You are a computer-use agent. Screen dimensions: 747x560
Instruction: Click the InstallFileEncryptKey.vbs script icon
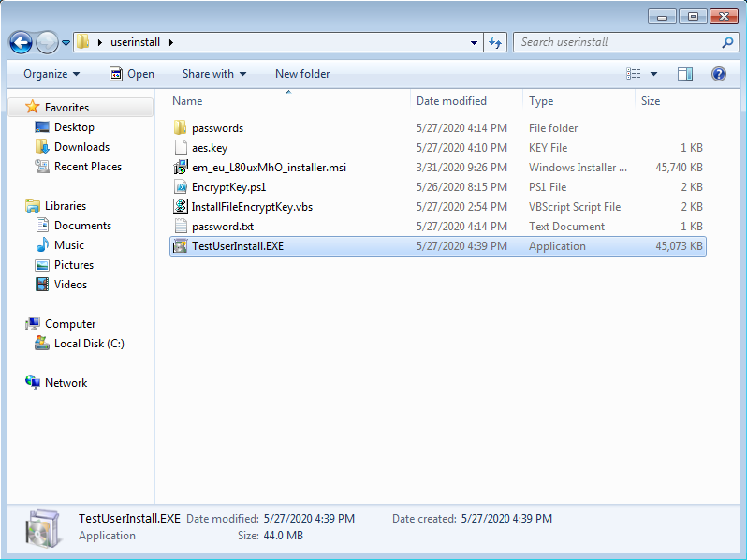(x=181, y=206)
